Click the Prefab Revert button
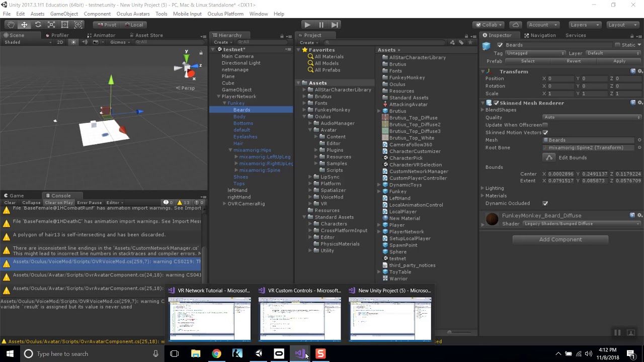Viewport: 644px width, 362px height. point(574,61)
